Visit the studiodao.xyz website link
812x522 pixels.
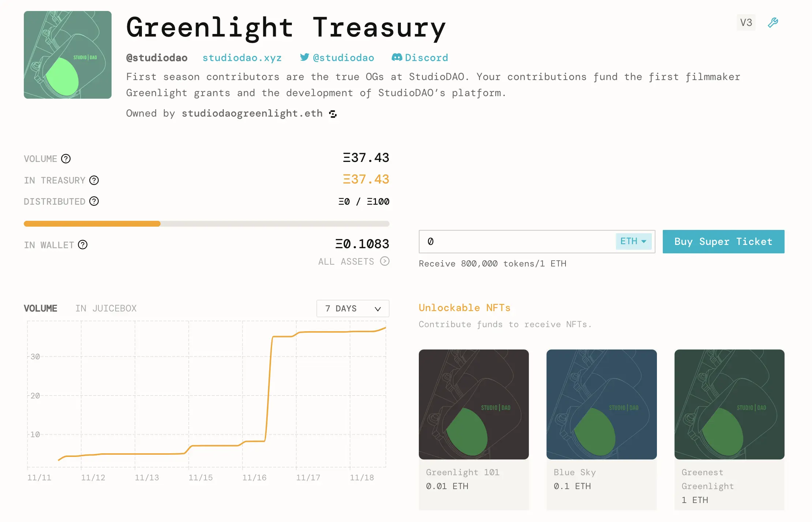click(242, 57)
